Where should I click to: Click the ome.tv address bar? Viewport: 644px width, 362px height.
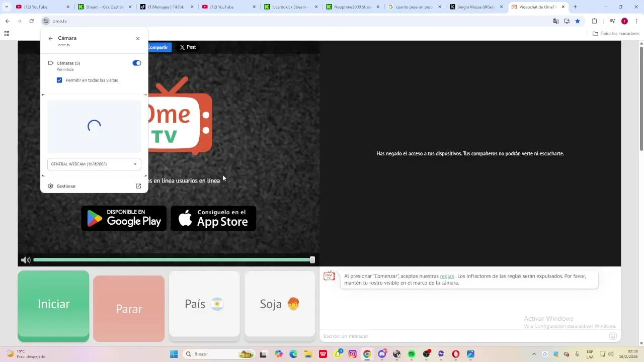click(297, 21)
